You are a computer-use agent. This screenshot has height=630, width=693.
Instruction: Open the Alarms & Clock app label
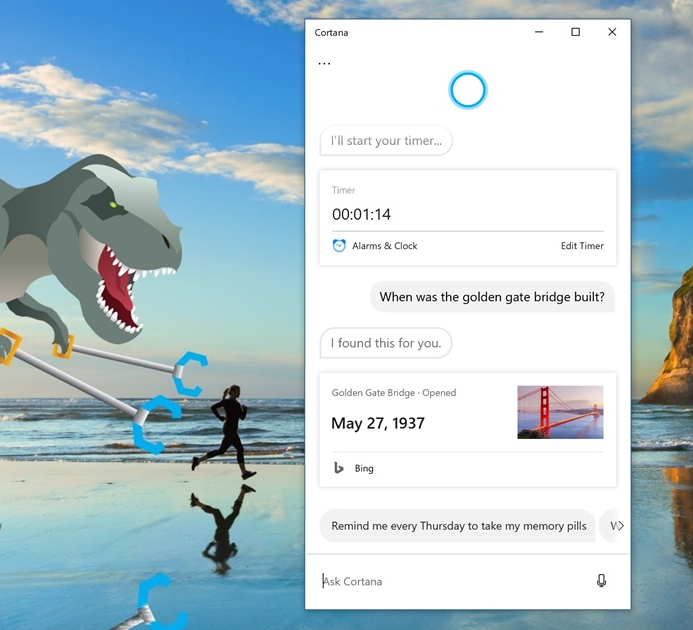click(x=385, y=246)
